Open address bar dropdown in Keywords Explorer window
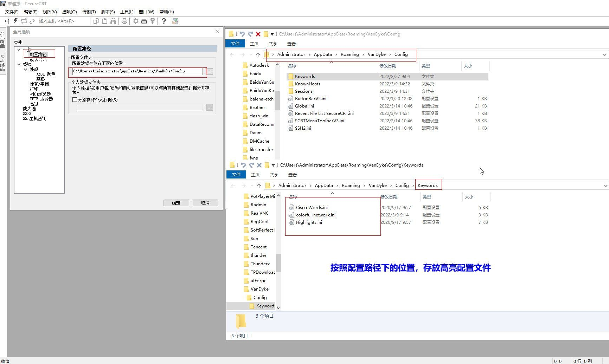This screenshot has height=364, width=609. [605, 186]
